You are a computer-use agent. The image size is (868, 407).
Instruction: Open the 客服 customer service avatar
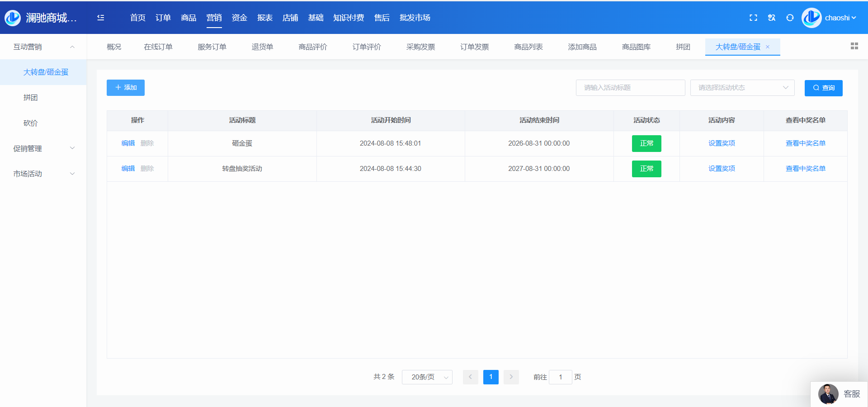828,394
